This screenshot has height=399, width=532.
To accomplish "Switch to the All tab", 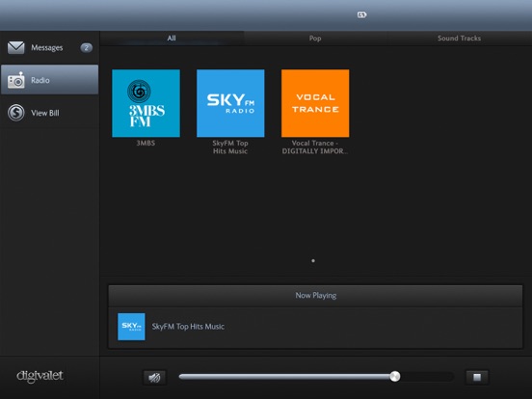I will click(x=172, y=38).
